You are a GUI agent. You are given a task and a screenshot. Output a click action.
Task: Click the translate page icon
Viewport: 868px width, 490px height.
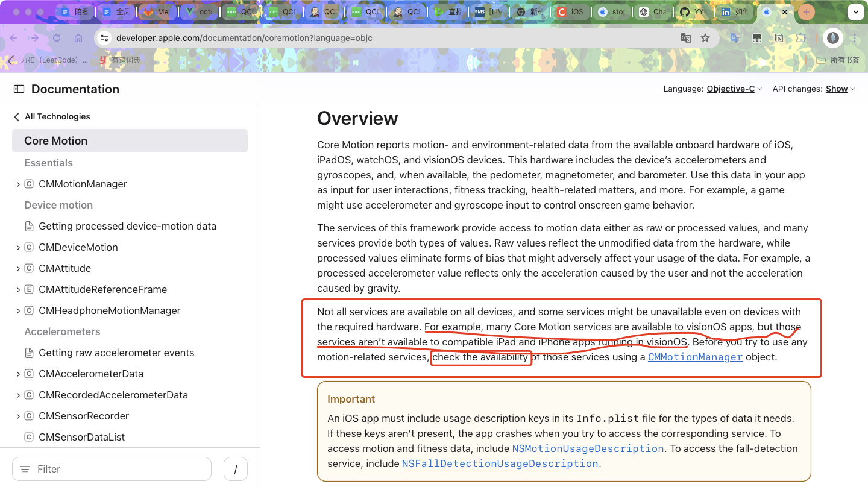685,38
